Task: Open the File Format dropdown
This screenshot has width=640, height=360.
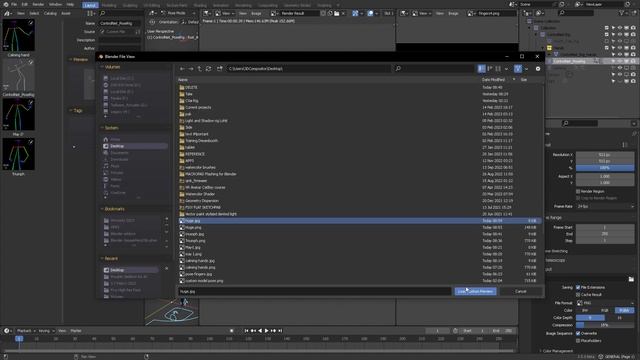Action: pyautogui.click(x=605, y=303)
